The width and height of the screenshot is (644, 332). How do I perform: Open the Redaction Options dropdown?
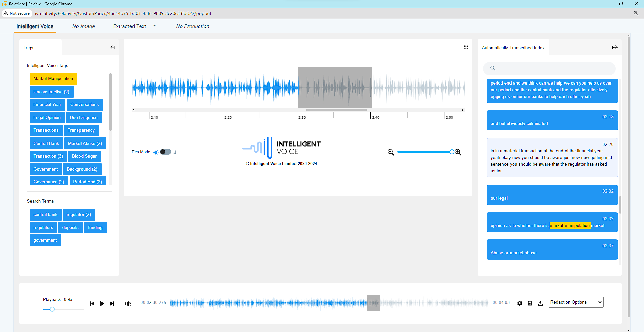tap(576, 302)
